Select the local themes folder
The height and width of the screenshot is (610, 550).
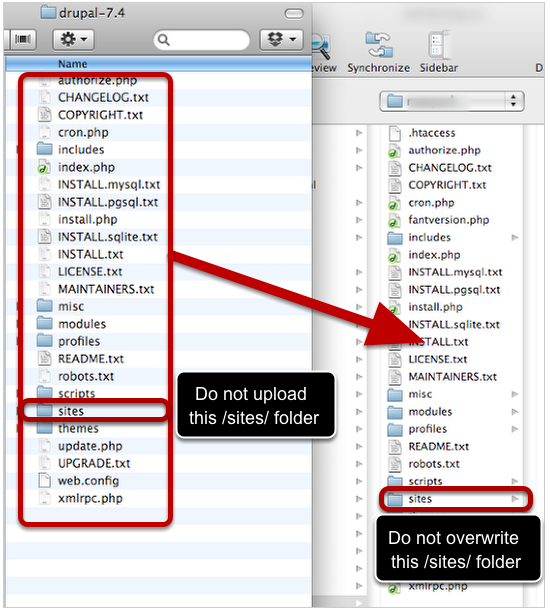pos(78,428)
